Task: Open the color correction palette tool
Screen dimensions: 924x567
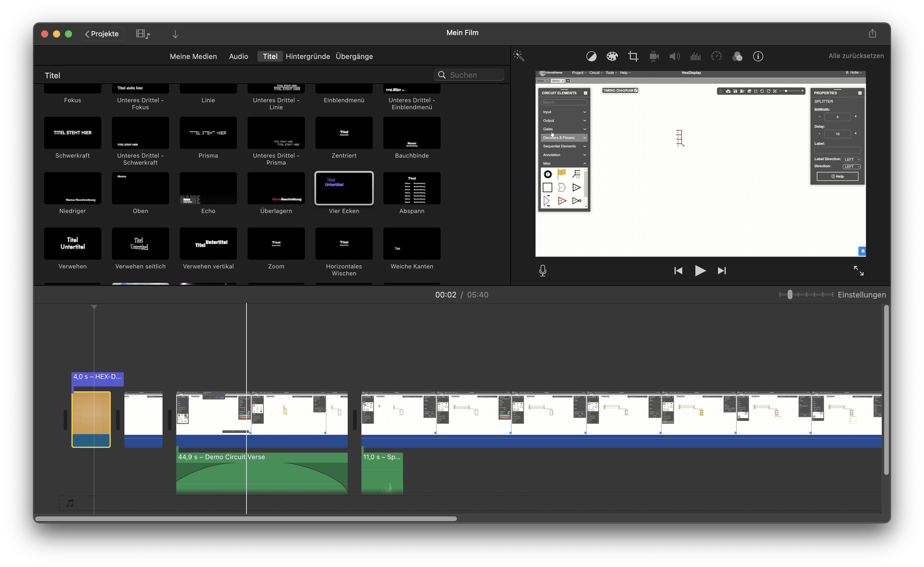Action: [612, 56]
